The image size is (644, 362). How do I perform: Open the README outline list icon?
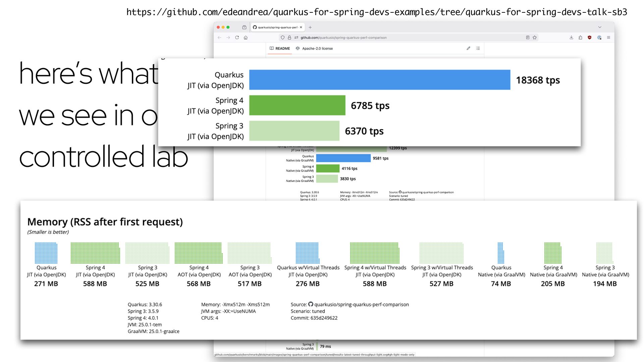(478, 48)
